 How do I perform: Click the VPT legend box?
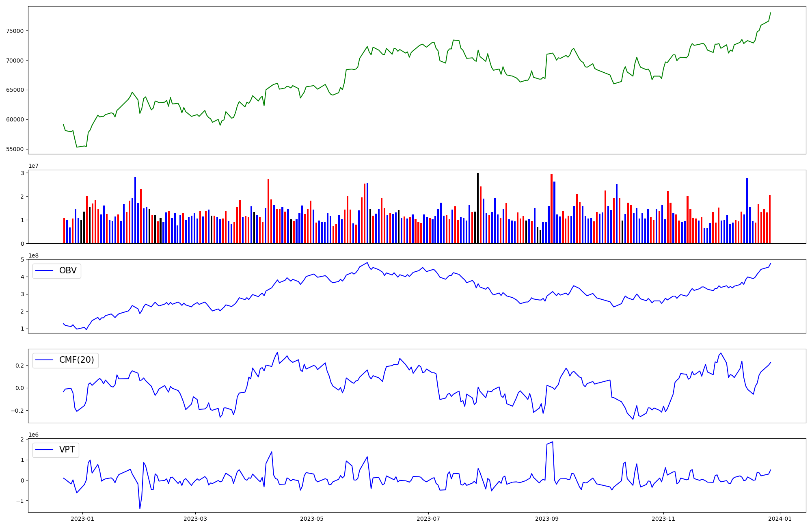coord(56,450)
